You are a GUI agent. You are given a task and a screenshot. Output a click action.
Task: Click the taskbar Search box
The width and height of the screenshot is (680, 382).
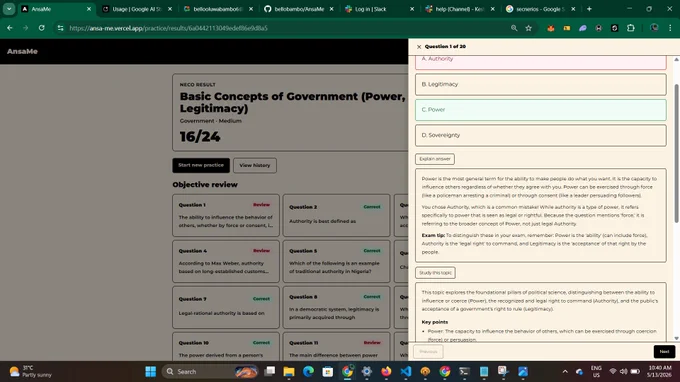point(210,372)
